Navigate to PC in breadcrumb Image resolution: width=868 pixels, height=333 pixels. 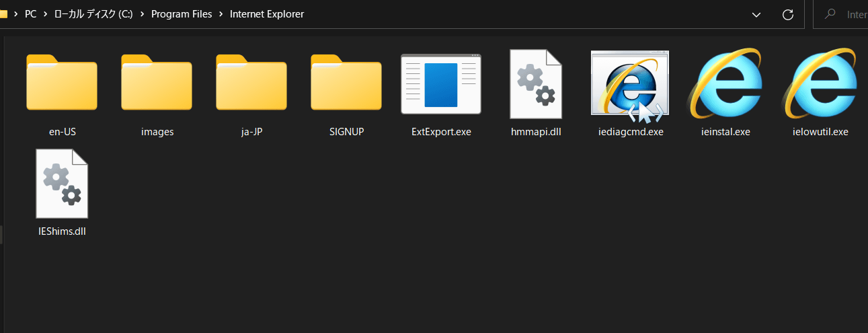point(30,14)
